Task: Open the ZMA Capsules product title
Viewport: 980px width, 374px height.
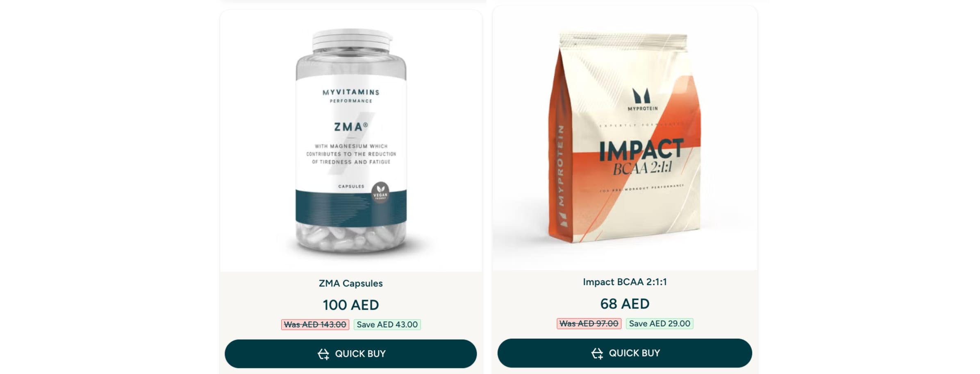Action: point(351,283)
